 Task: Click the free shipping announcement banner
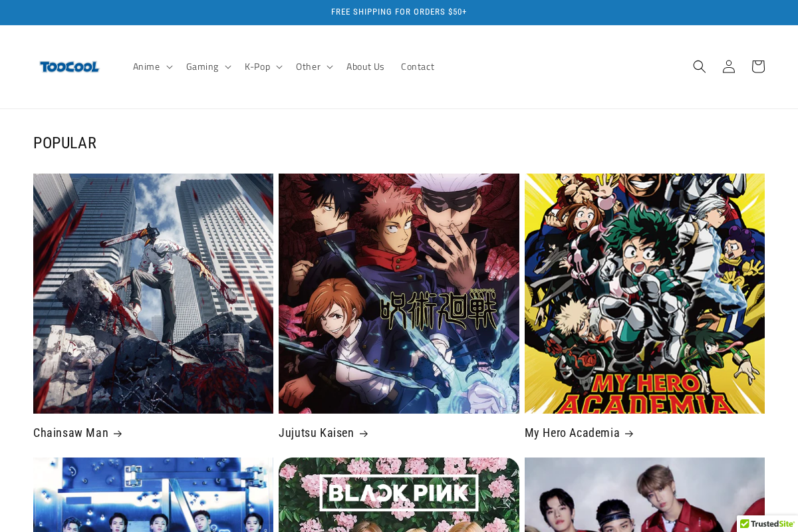point(399,11)
